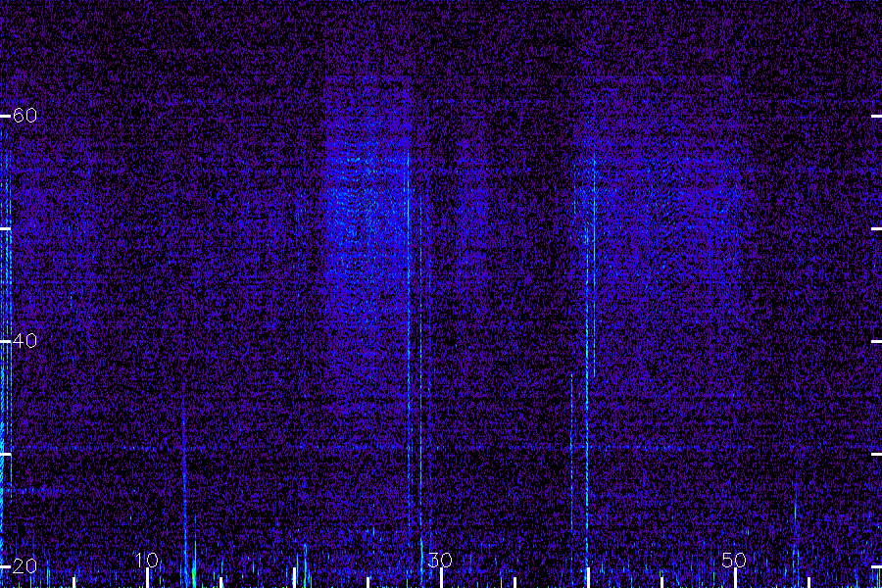The width and height of the screenshot is (882, 588).
Task: Click the frequency axis label 40
Action: [24, 340]
